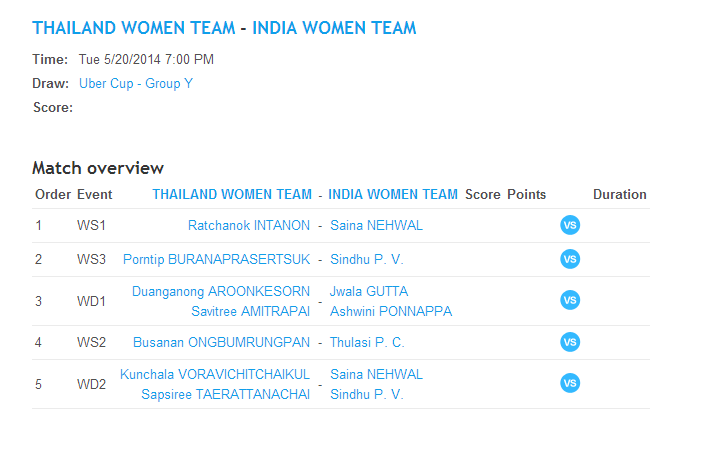This screenshot has height=458, width=704.
Task: Open the Uber Cup - Group Y draw
Action: pos(136,84)
